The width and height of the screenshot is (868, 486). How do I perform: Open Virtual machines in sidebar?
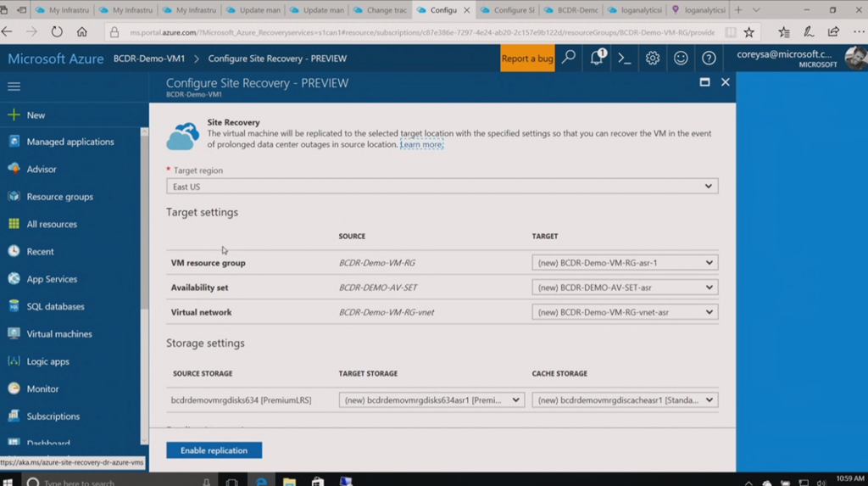tap(59, 333)
